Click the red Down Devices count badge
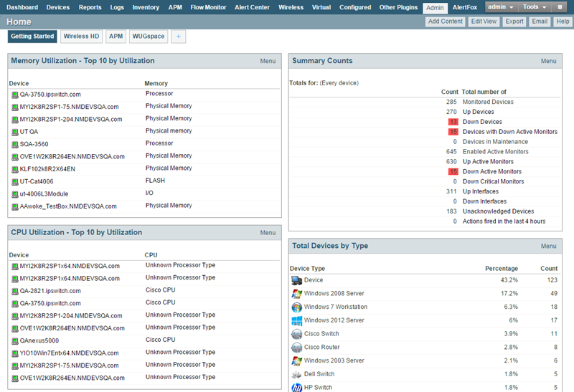This screenshot has height=392, width=574. [453, 122]
